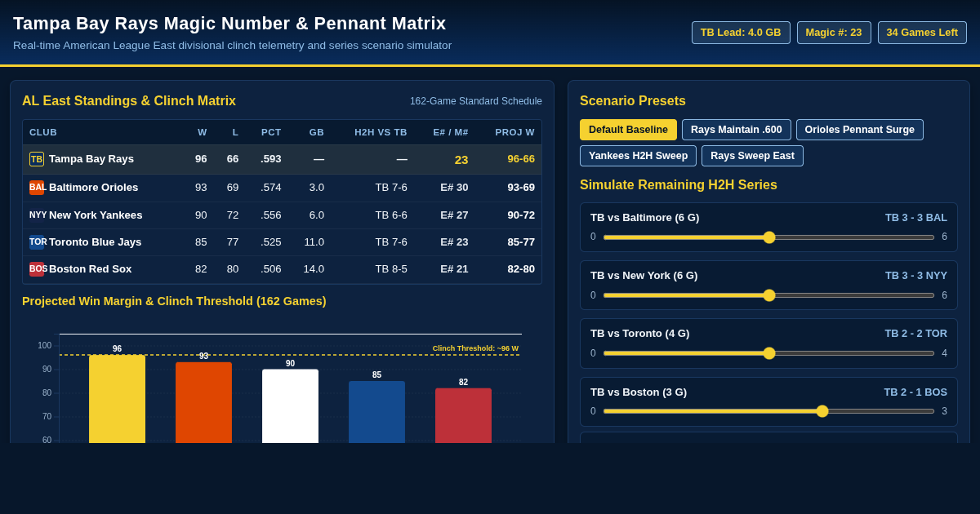Click the L column header
980x514 pixels.
235,132
